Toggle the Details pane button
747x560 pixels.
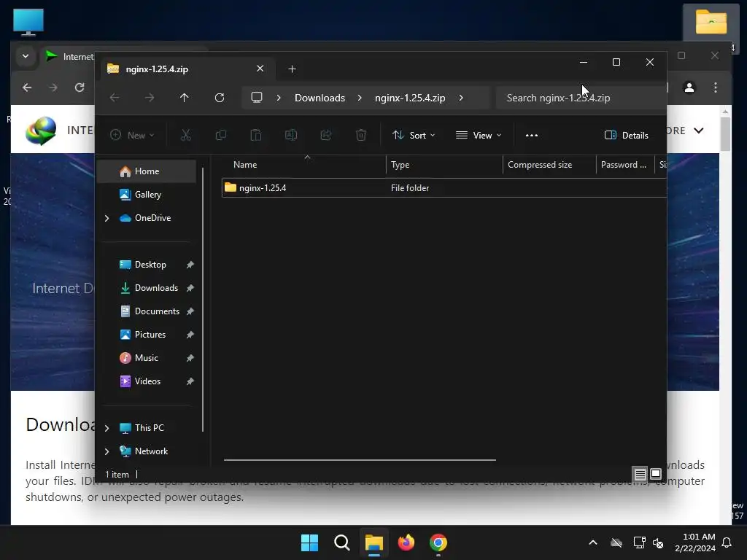click(x=626, y=135)
